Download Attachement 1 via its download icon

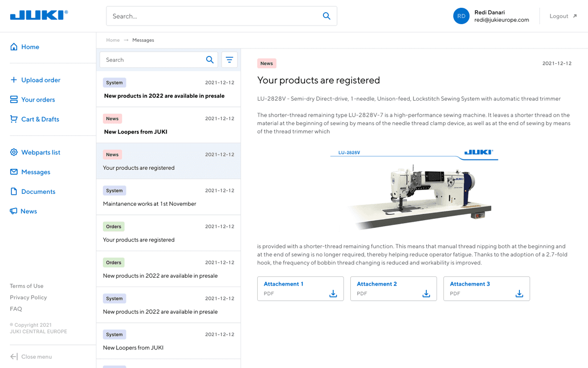(x=333, y=293)
